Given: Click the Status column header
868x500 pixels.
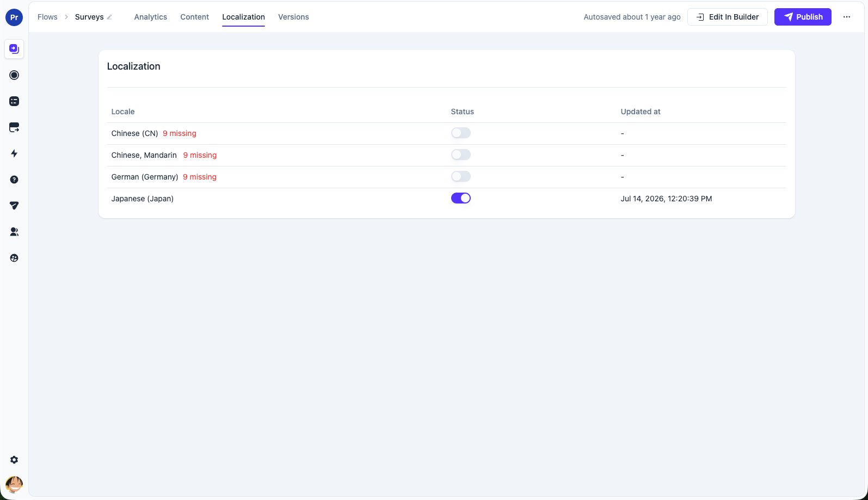Looking at the screenshot, I should pyautogui.click(x=463, y=112).
